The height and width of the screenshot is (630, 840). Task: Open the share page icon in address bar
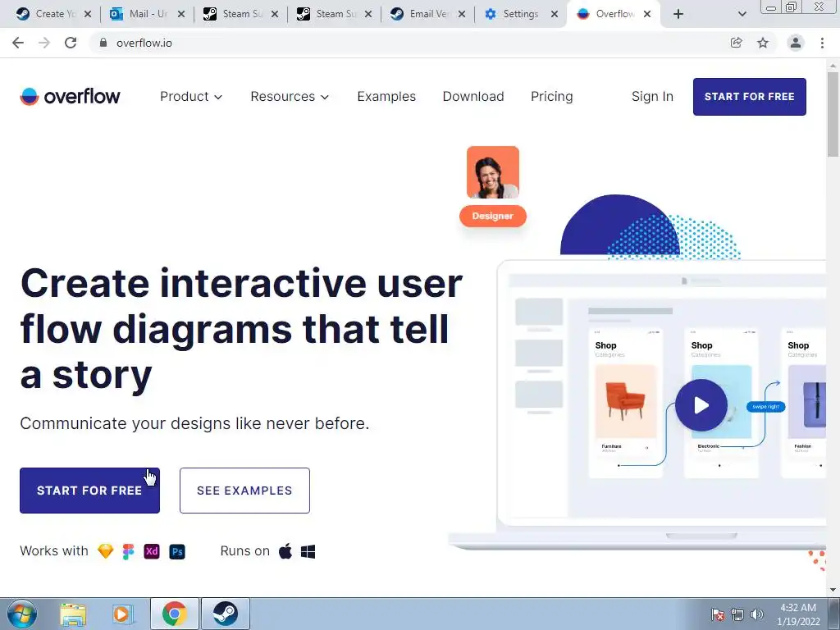click(736, 43)
